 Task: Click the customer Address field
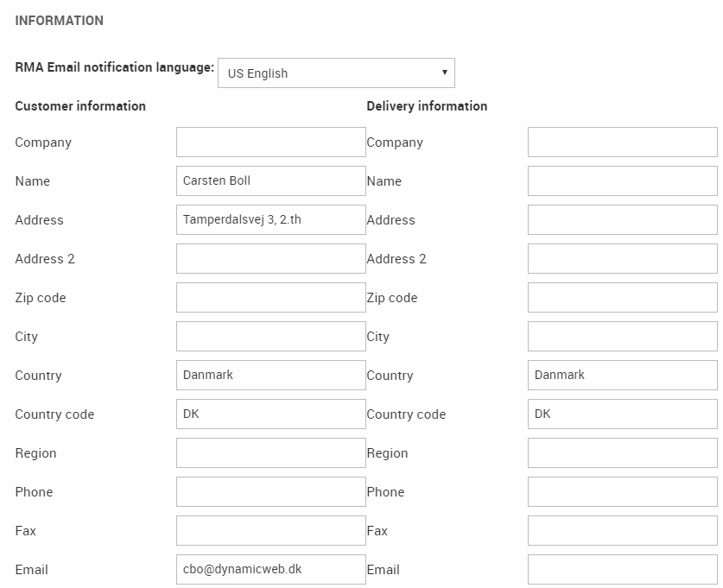coord(270,220)
